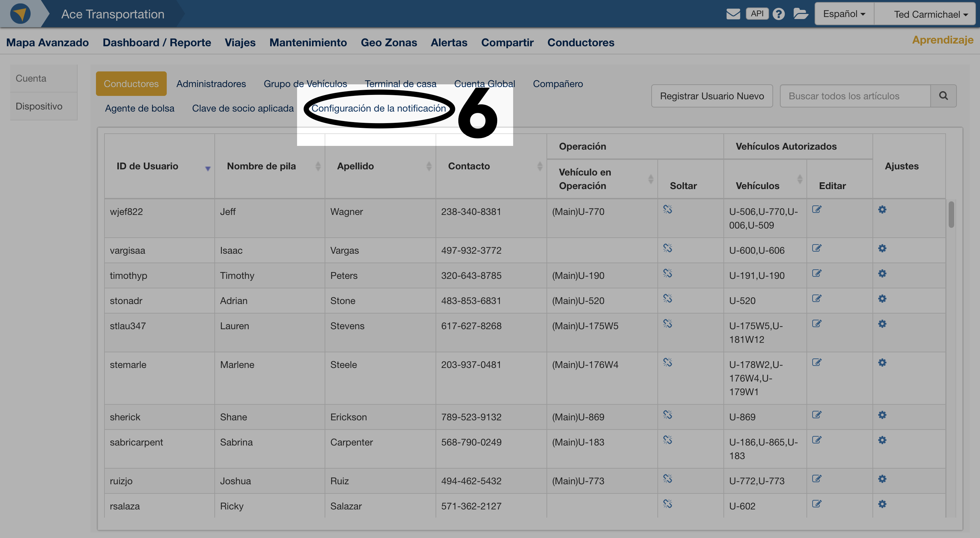Open Compartir menu
Screen dimensions: 980x538
click(507, 42)
